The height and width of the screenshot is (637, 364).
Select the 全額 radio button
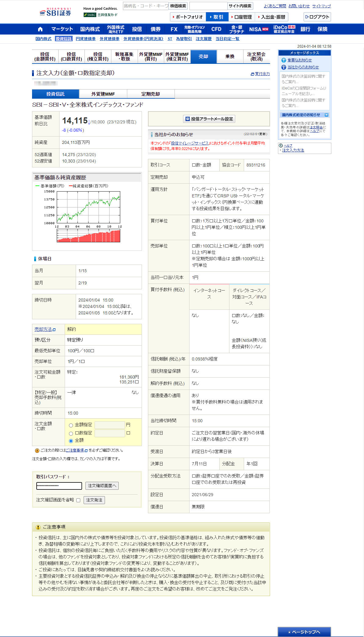click(71, 441)
